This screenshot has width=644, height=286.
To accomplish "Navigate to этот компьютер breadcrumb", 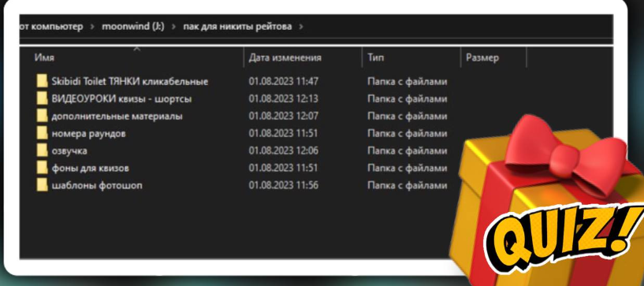I will coord(51,27).
